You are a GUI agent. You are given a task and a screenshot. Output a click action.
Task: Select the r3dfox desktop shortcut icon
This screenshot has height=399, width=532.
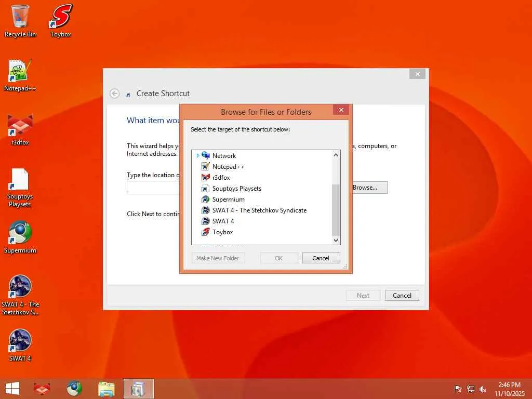coord(20,129)
